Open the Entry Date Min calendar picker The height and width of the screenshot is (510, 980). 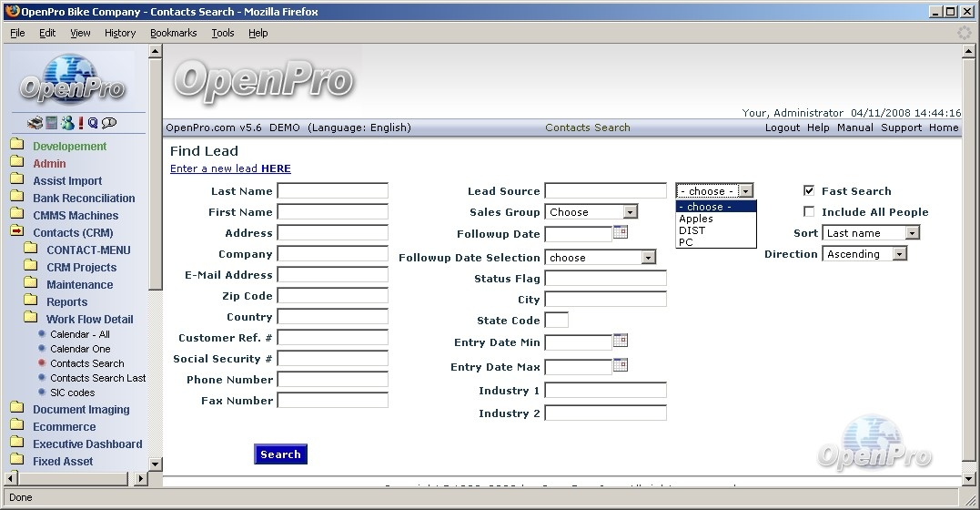(x=621, y=341)
